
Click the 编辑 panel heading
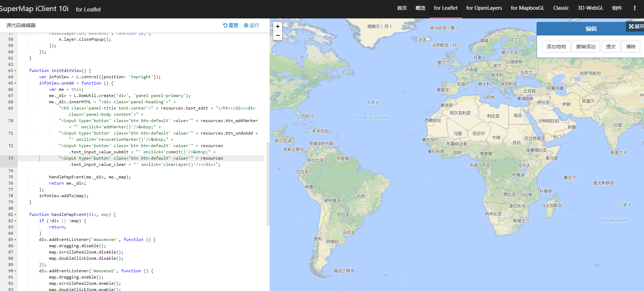point(591,29)
